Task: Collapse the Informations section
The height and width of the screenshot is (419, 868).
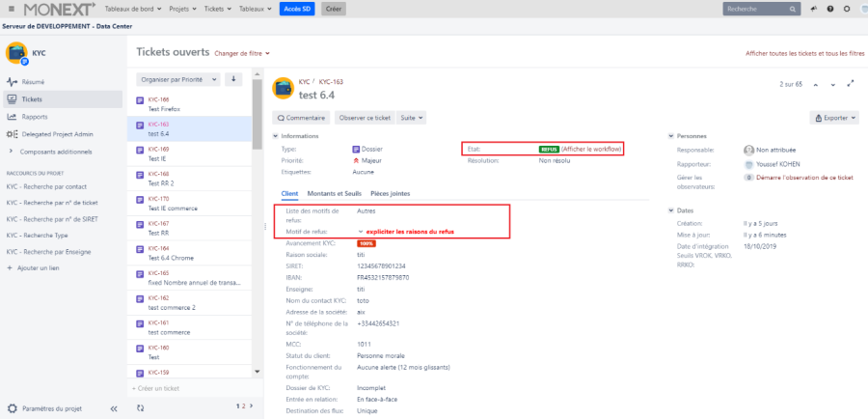Action: (275, 136)
